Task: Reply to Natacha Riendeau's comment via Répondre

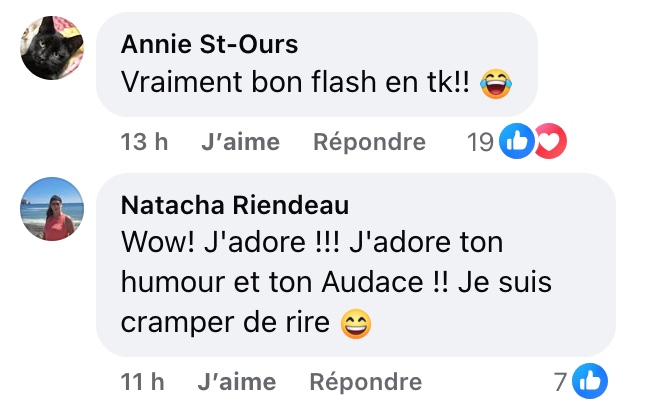Action: click(x=366, y=381)
